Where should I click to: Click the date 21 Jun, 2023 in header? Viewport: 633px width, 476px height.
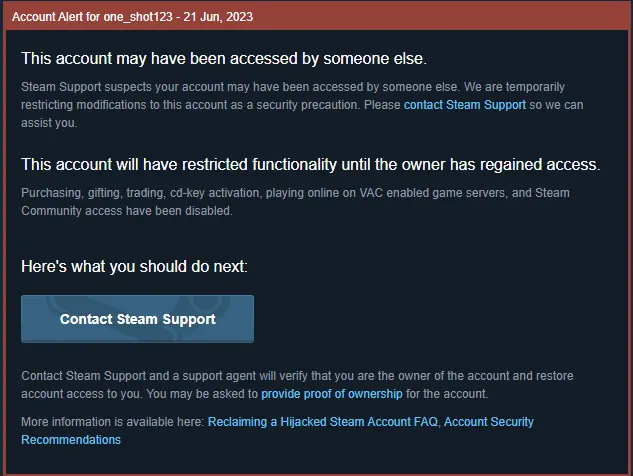coord(218,17)
